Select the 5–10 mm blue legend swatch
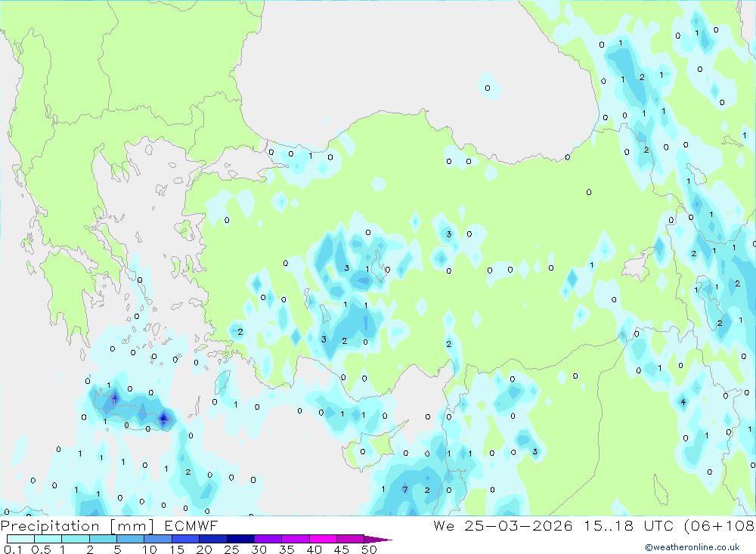The width and height of the screenshot is (756, 554). (x=131, y=539)
